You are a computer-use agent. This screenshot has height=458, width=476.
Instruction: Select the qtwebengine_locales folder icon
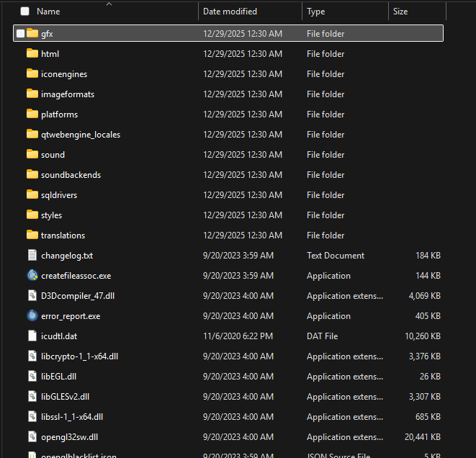pyautogui.click(x=32, y=134)
